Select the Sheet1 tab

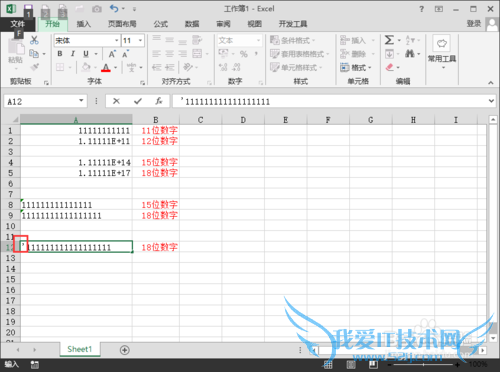(x=80, y=349)
